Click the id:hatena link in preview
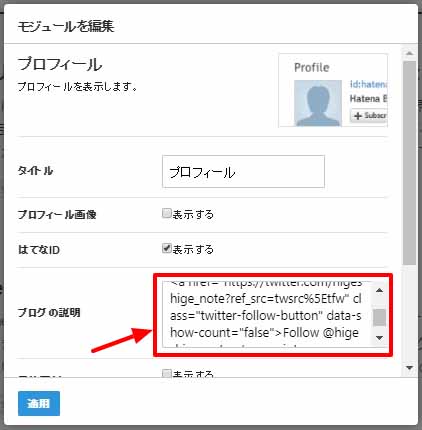 [368, 84]
